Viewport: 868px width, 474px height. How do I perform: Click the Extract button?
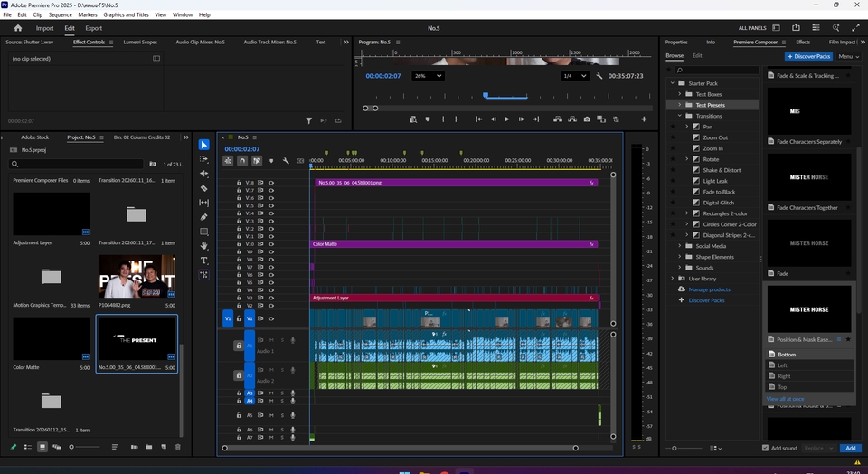pyautogui.click(x=572, y=119)
